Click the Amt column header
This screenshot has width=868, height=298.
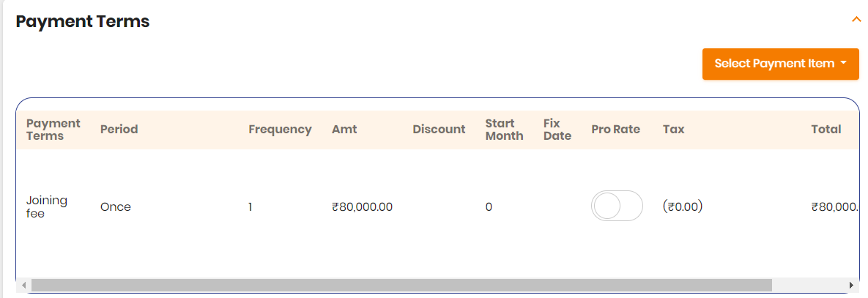[344, 130]
